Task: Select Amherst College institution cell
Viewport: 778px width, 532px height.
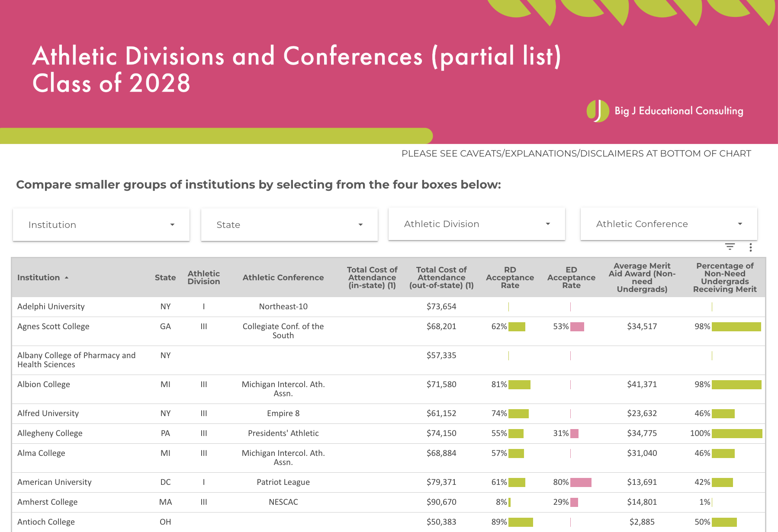Action: (48, 502)
